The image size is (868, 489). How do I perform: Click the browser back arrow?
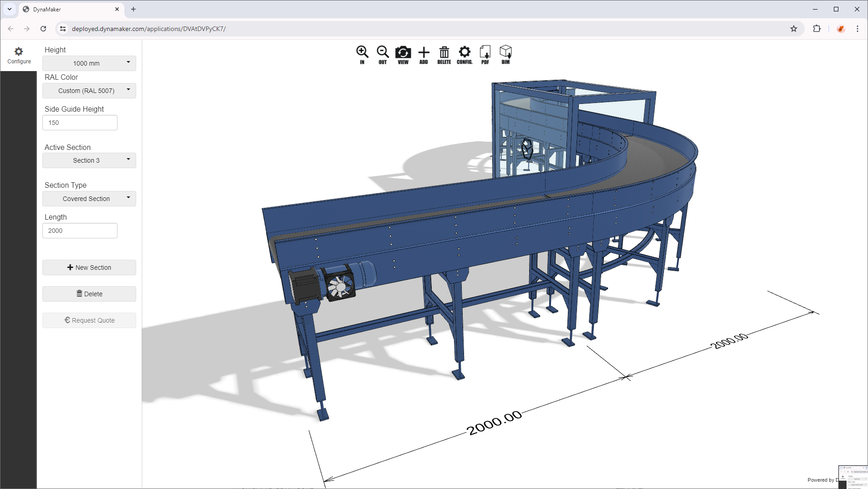[10, 29]
